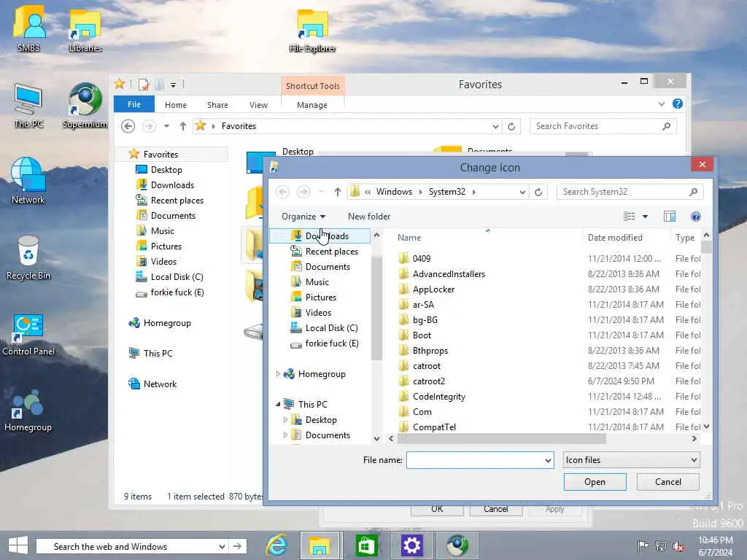Open the Share ribbon tab
Image resolution: width=747 pixels, height=560 pixels.
[217, 105]
